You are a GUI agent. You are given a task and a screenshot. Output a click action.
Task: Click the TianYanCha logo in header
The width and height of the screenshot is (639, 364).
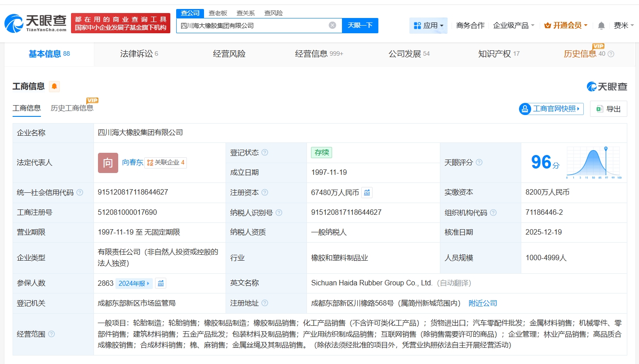[x=36, y=23]
